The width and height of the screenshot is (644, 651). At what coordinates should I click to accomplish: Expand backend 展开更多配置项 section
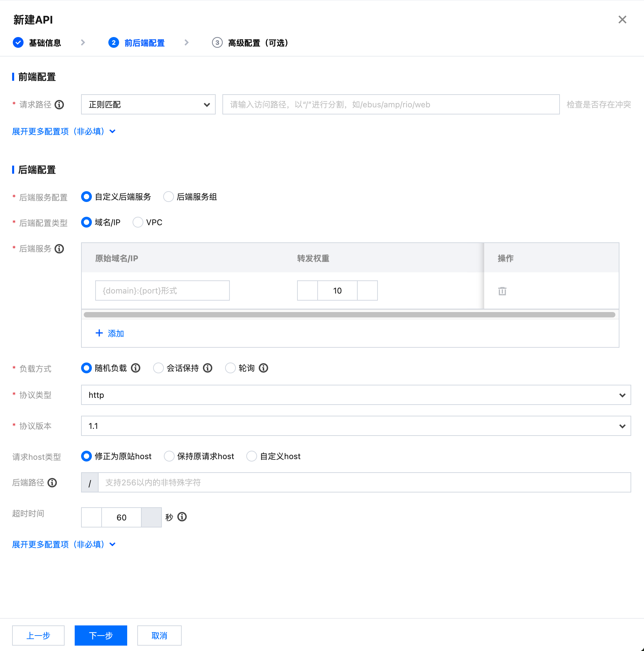point(64,544)
